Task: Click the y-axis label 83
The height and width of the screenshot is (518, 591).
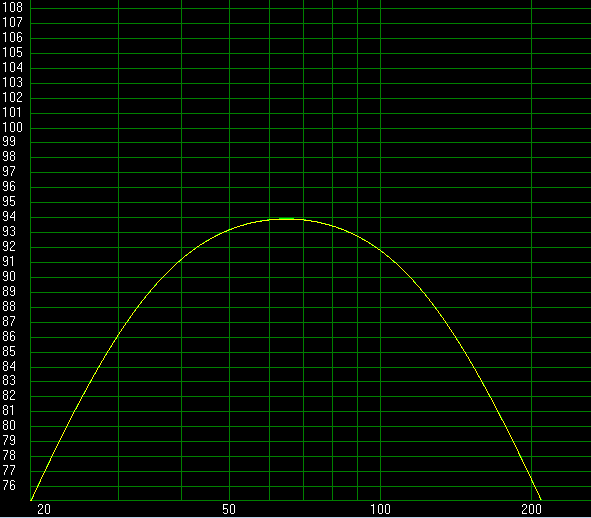Action: pos(9,380)
